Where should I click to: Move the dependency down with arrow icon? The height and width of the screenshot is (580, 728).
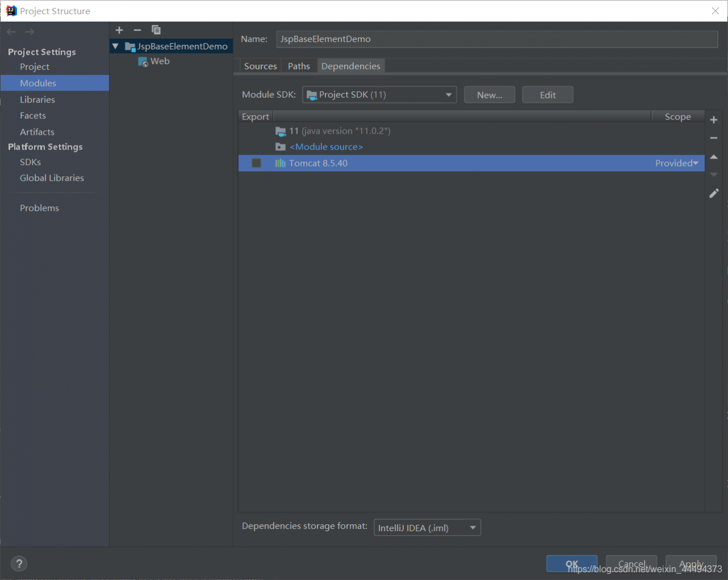[x=714, y=175]
